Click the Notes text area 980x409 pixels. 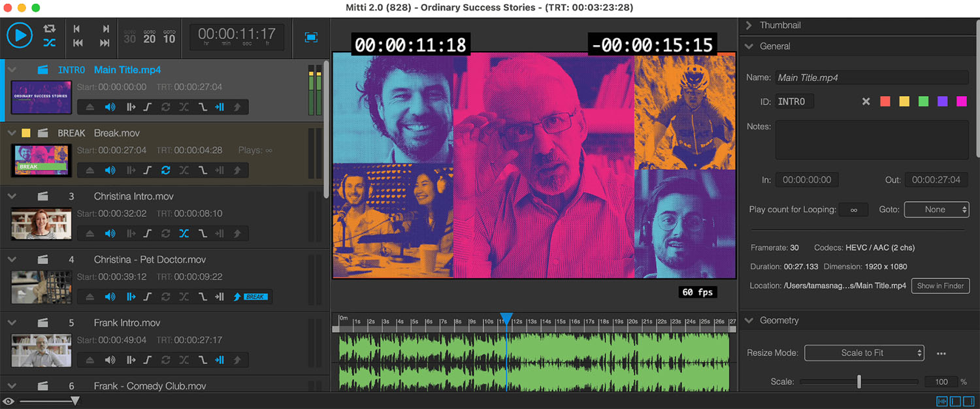(x=872, y=140)
